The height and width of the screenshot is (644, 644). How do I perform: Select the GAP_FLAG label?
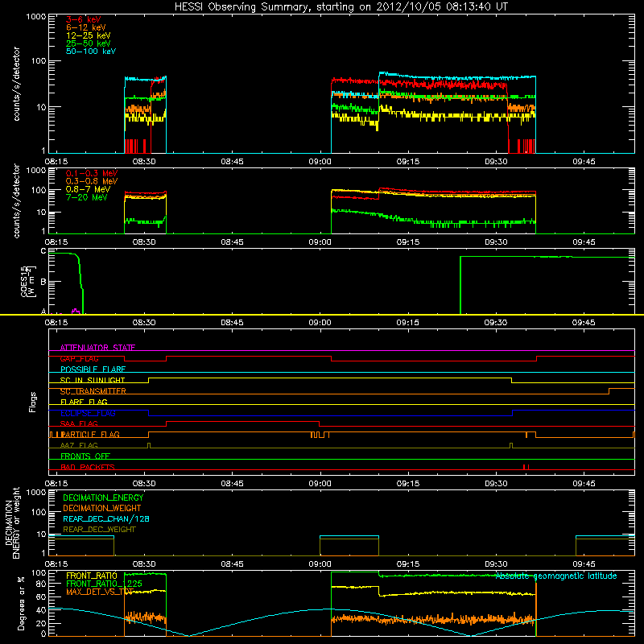point(79,358)
